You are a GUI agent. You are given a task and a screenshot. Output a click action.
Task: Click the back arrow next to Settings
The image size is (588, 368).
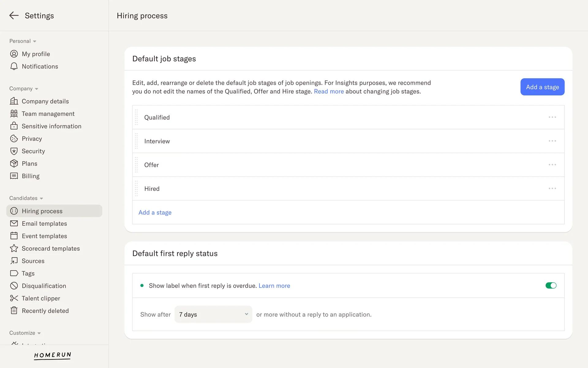[x=14, y=16]
